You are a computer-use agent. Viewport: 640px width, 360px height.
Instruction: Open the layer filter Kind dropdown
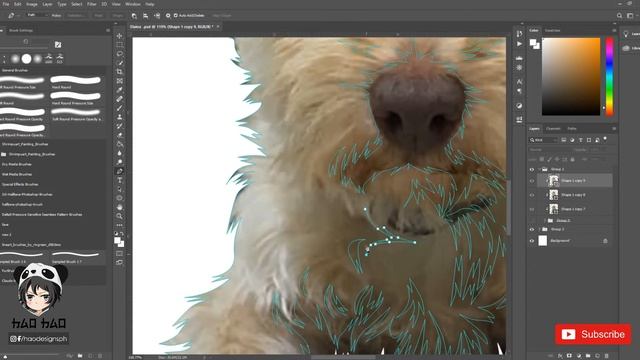(x=543, y=140)
